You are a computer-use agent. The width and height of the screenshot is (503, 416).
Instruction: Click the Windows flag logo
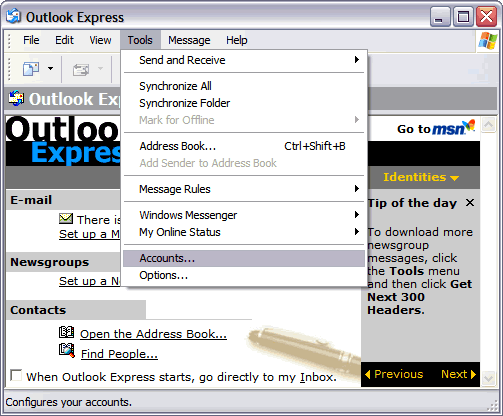click(488, 41)
